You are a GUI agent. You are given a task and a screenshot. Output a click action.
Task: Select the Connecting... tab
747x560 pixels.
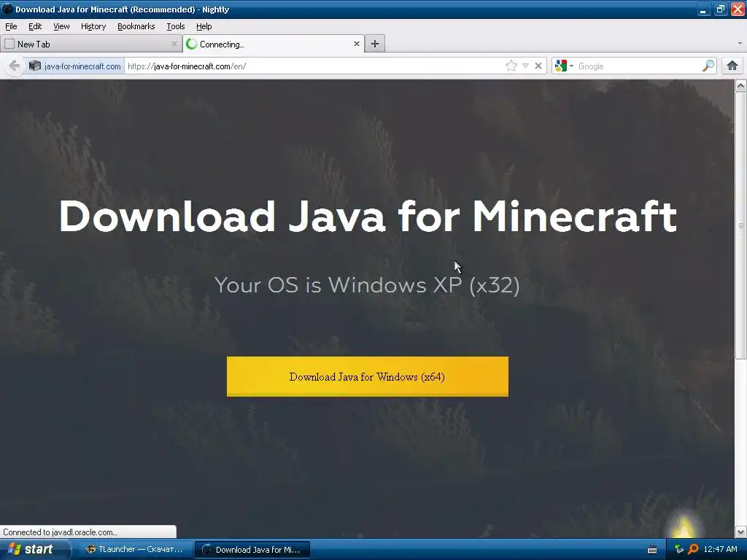click(x=274, y=44)
